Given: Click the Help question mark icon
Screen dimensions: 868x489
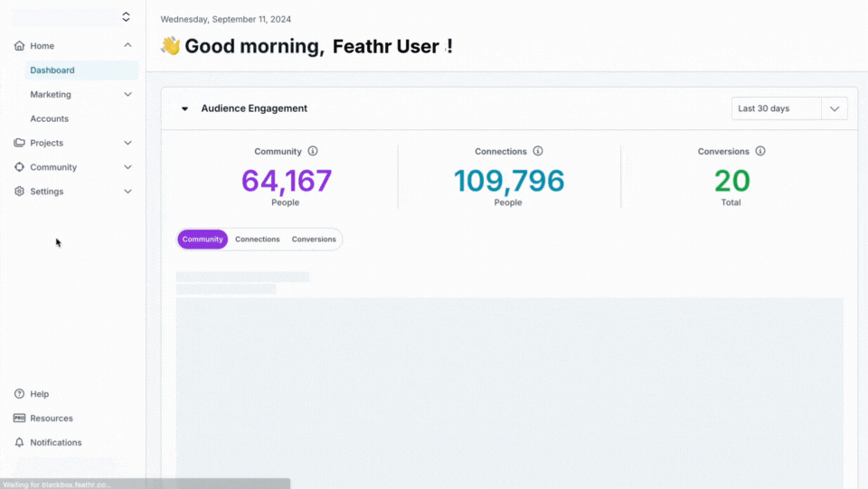Looking at the screenshot, I should (x=20, y=394).
